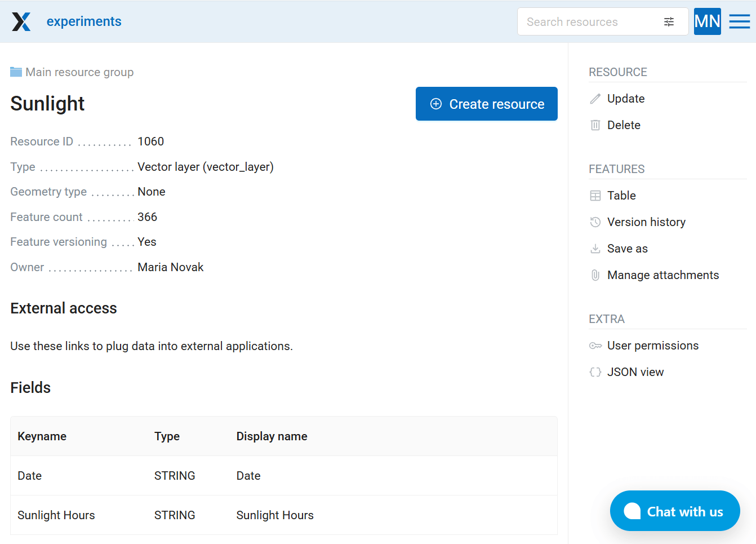
Task: Click the Type column header
Action: coord(167,436)
